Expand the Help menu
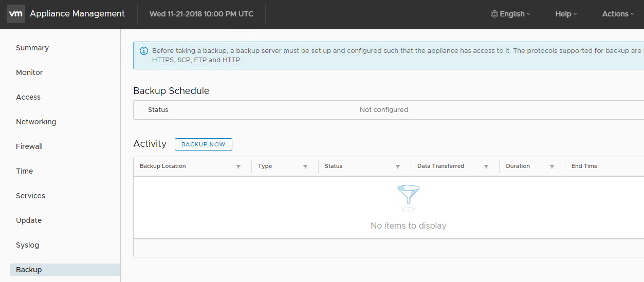Image resolution: width=644 pixels, height=282 pixels. click(566, 14)
